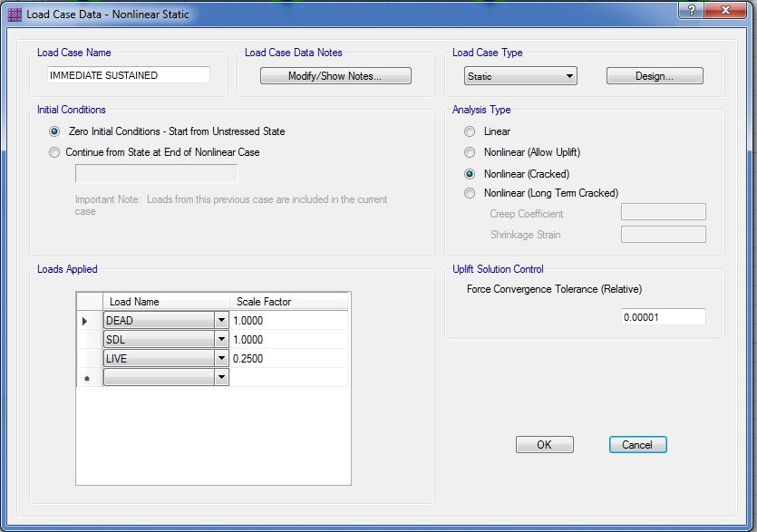Click the SDL scale factor 1.0000 cell
Image resolution: width=757 pixels, height=532 pixels.
coord(288,339)
